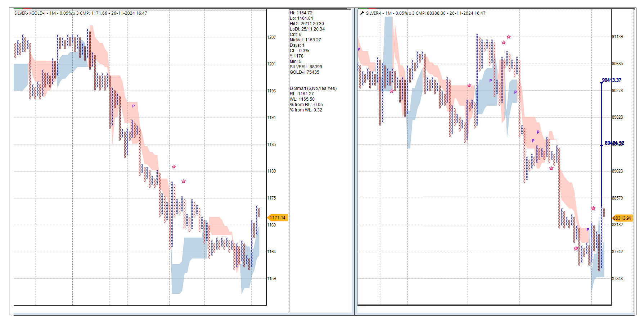Click 88579 on SILVER-I price axis
The height and width of the screenshot is (320, 644).
pos(617,198)
